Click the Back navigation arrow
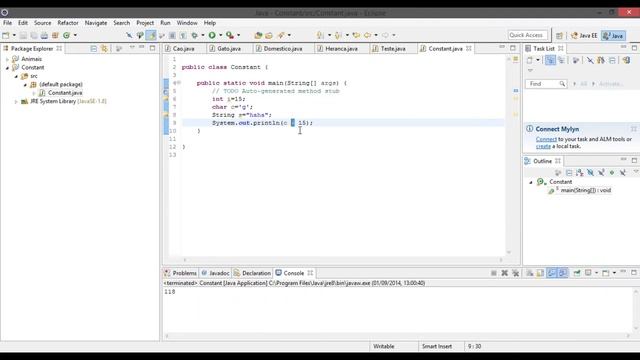 tap(367, 36)
